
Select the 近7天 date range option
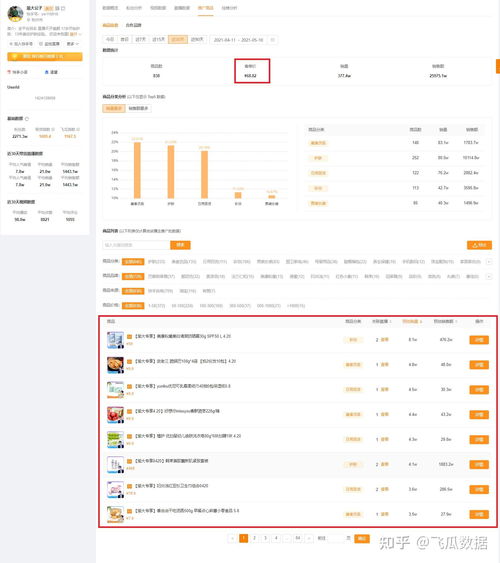point(141,39)
